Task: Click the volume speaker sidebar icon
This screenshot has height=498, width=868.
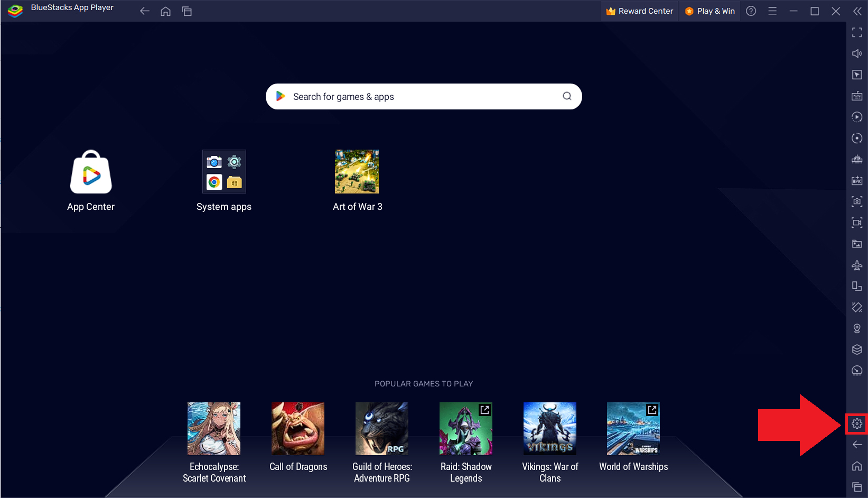Action: (x=857, y=53)
